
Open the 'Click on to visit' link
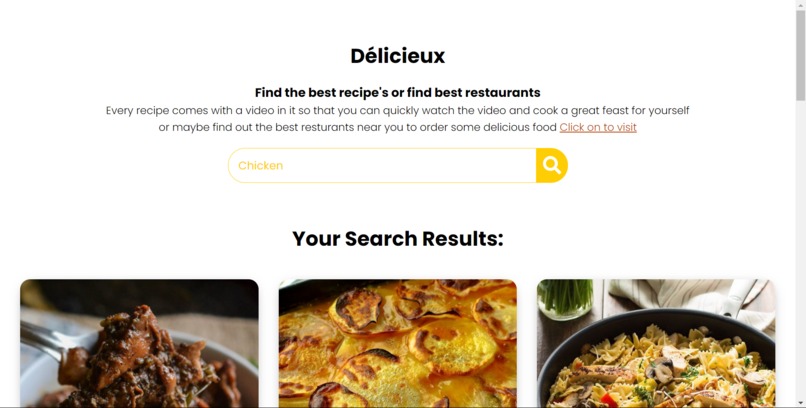[598, 127]
